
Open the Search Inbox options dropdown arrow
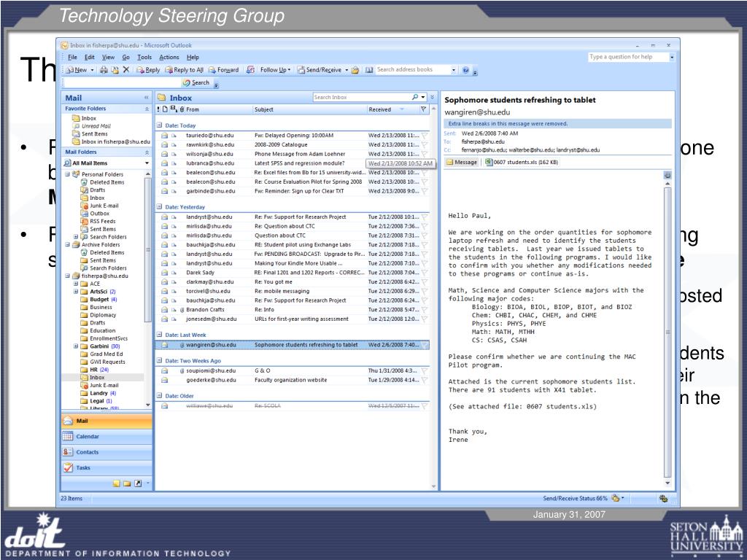pyautogui.click(x=423, y=97)
